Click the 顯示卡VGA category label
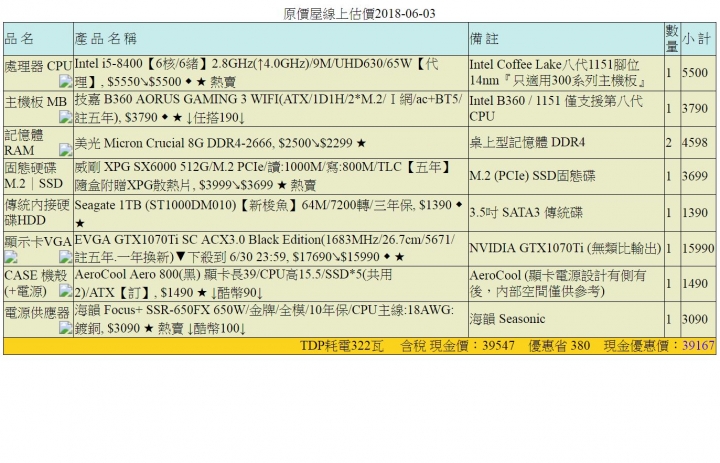The image size is (720, 463). pyautogui.click(x=38, y=242)
